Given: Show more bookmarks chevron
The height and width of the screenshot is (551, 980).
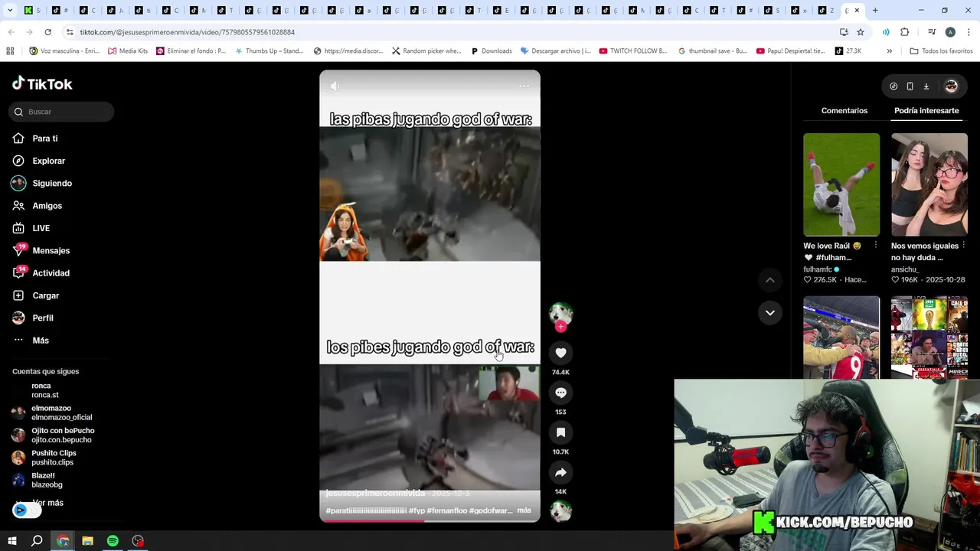Looking at the screenshot, I should [x=889, y=51].
